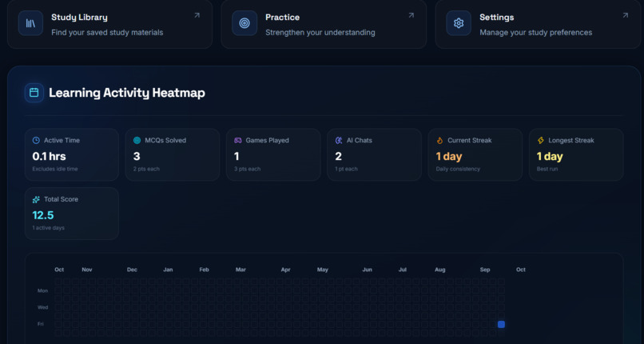Open the Study Library card title
Image resolution: width=644 pixels, height=344 pixels.
click(x=79, y=18)
